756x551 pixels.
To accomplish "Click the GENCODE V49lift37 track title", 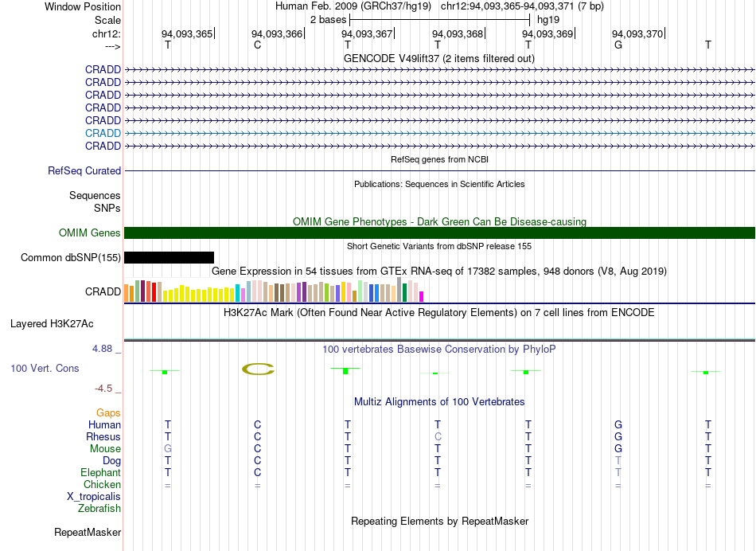I will click(x=438, y=58).
